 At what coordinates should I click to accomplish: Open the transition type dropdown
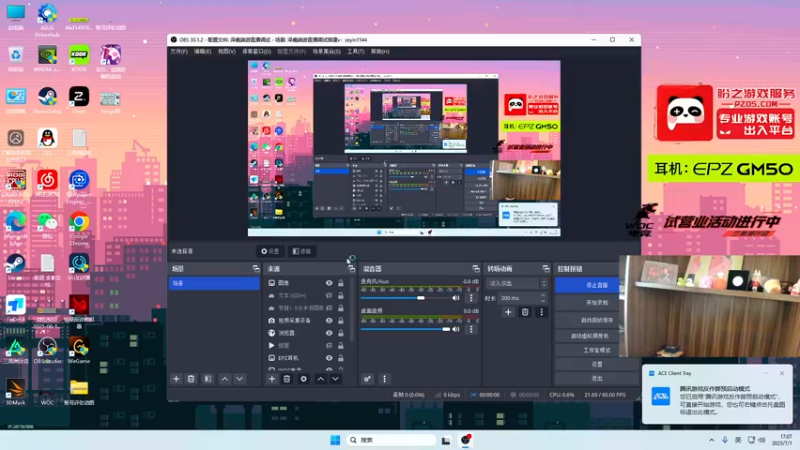click(x=517, y=283)
